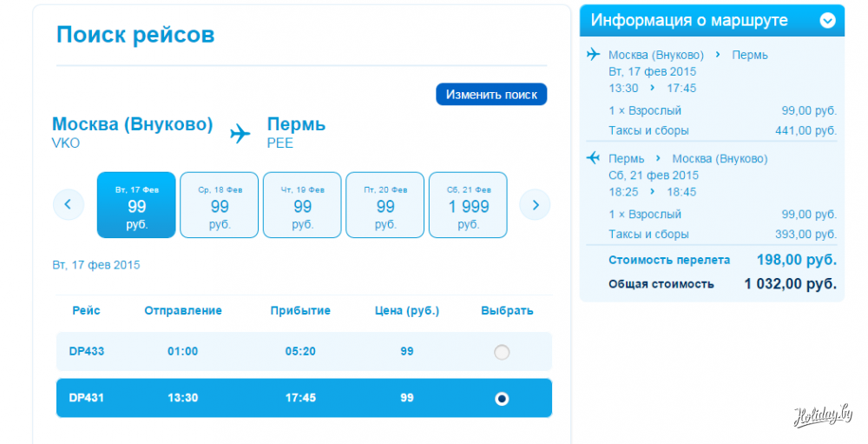The image size is (868, 444).
Task: Click the airplane icon between Москва and Пермь
Action: (x=240, y=133)
